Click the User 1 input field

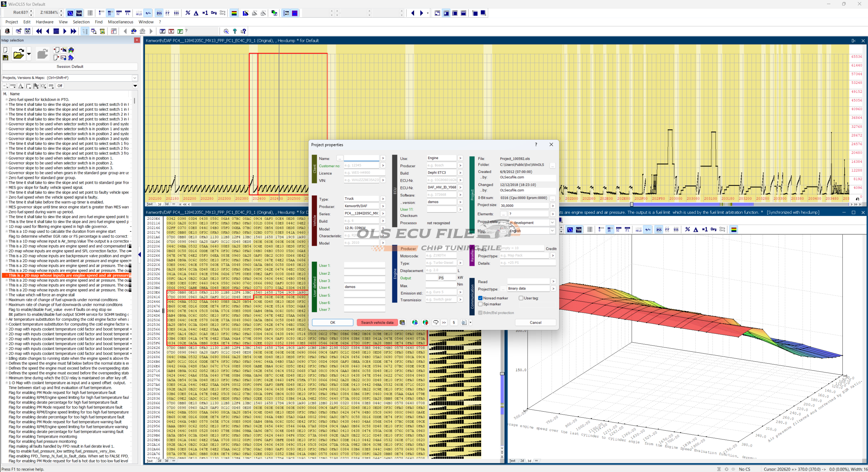(x=364, y=265)
